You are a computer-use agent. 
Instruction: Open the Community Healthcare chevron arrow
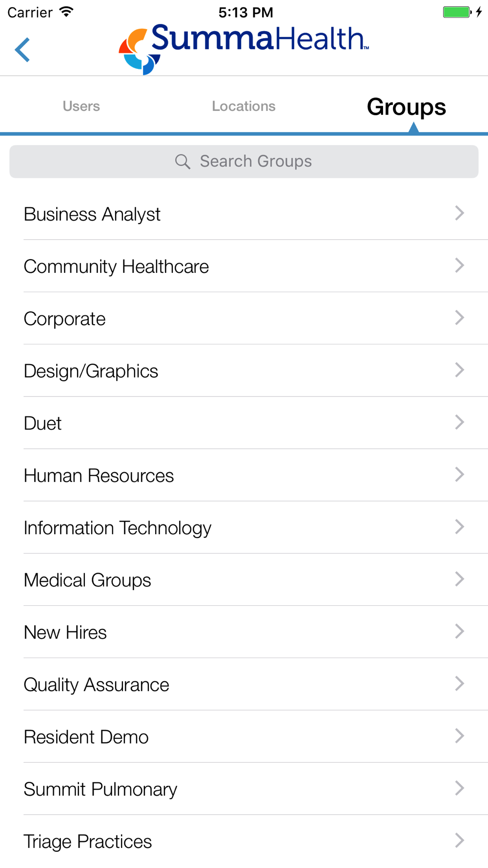[x=459, y=266]
